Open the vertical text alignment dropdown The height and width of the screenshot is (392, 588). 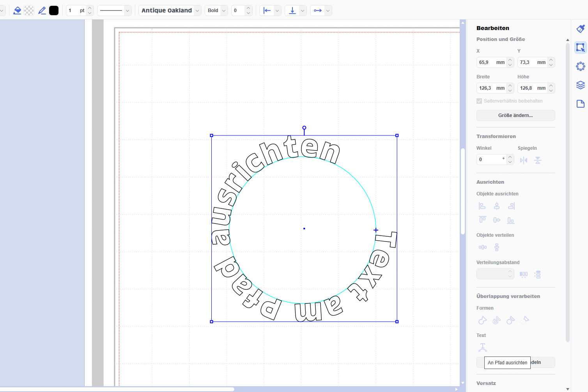(302, 11)
